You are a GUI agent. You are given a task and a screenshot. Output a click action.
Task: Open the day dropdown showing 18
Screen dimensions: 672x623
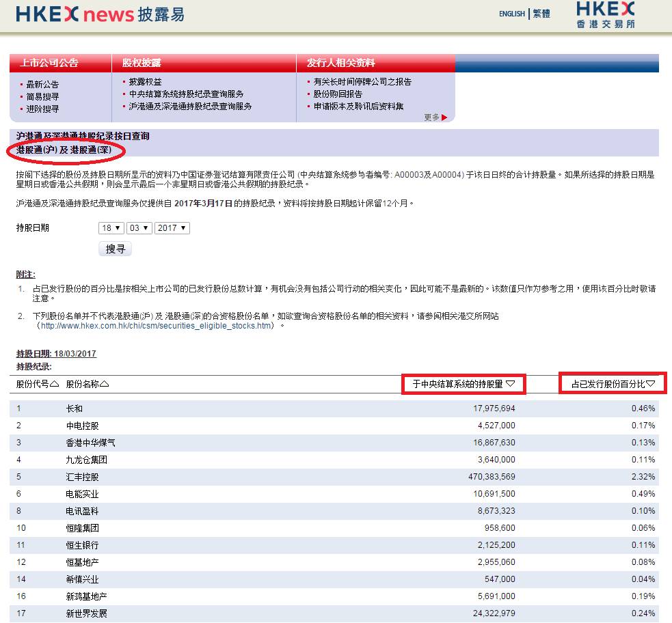[x=111, y=229]
